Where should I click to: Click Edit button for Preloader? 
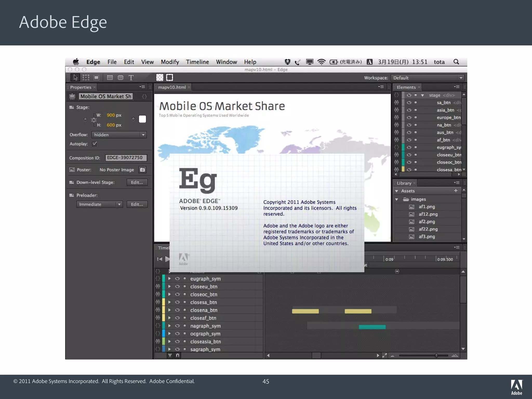137,204
